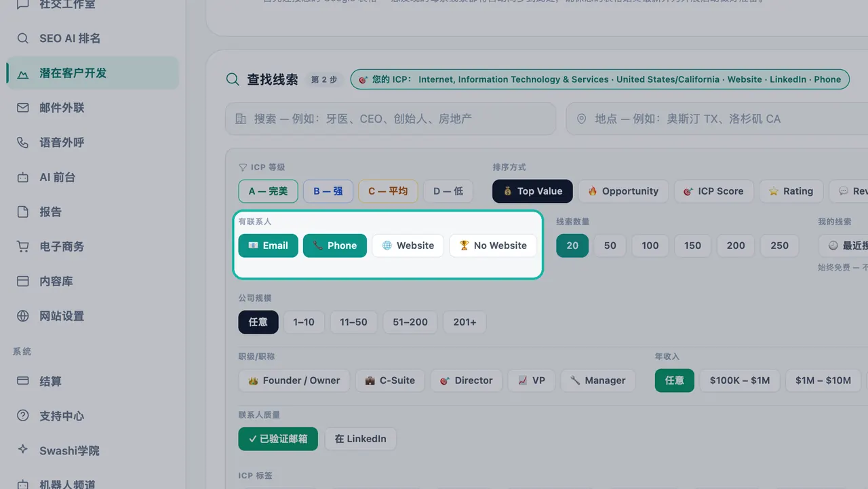Click the 报告 document icon

tap(23, 212)
